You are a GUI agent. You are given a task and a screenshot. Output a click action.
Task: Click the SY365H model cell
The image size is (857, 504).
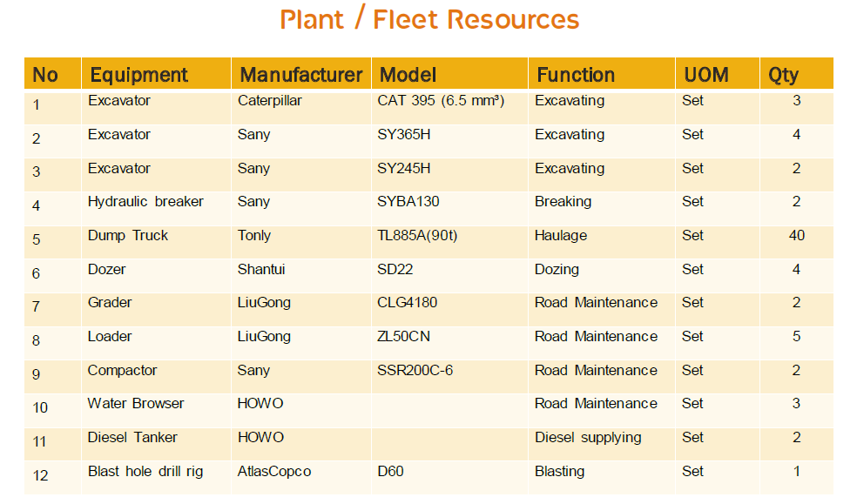click(449, 141)
